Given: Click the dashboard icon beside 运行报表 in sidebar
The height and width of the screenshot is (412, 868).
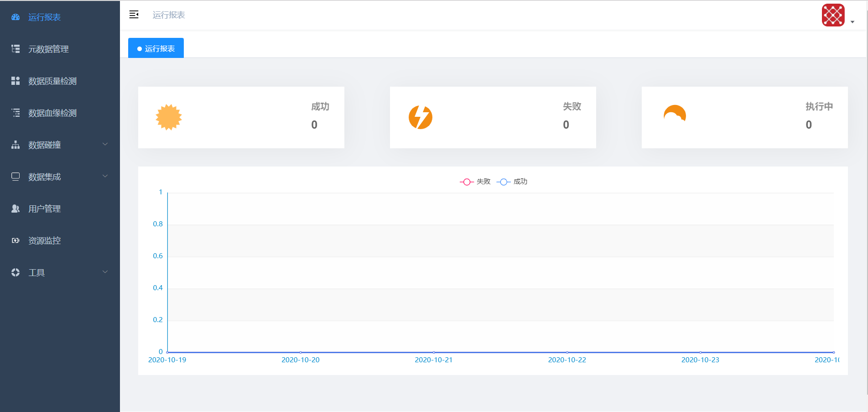Looking at the screenshot, I should click(x=16, y=17).
